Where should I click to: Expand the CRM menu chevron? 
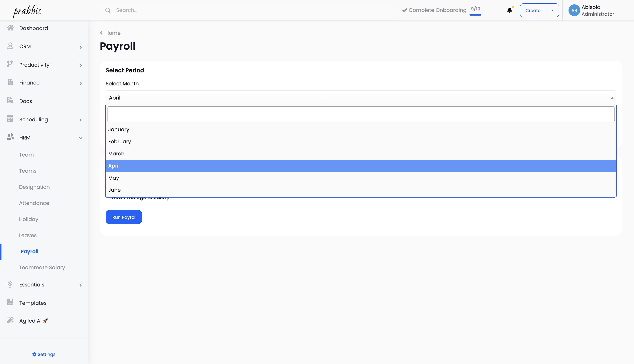coord(81,47)
